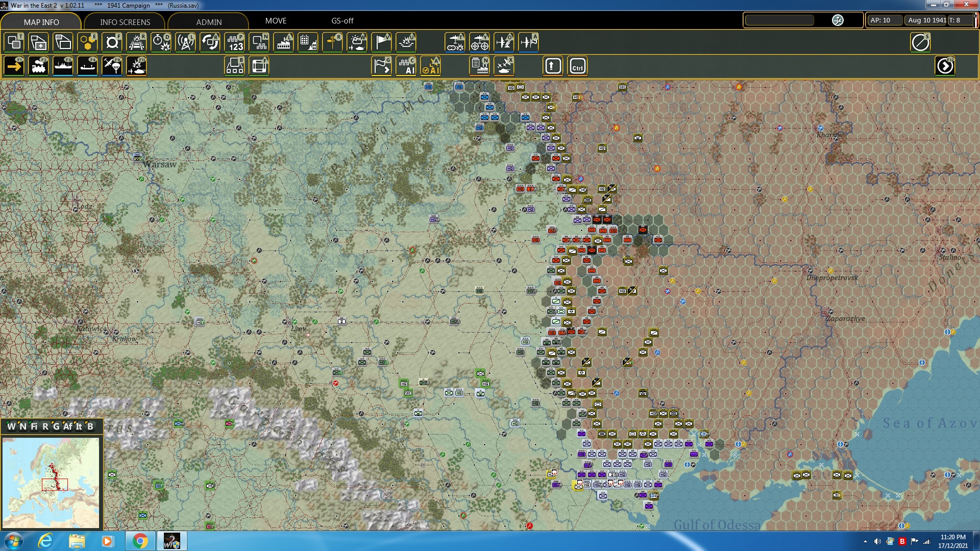The width and height of the screenshot is (980, 551).
Task: Click the AP: 10 indicator
Action: pos(880,20)
